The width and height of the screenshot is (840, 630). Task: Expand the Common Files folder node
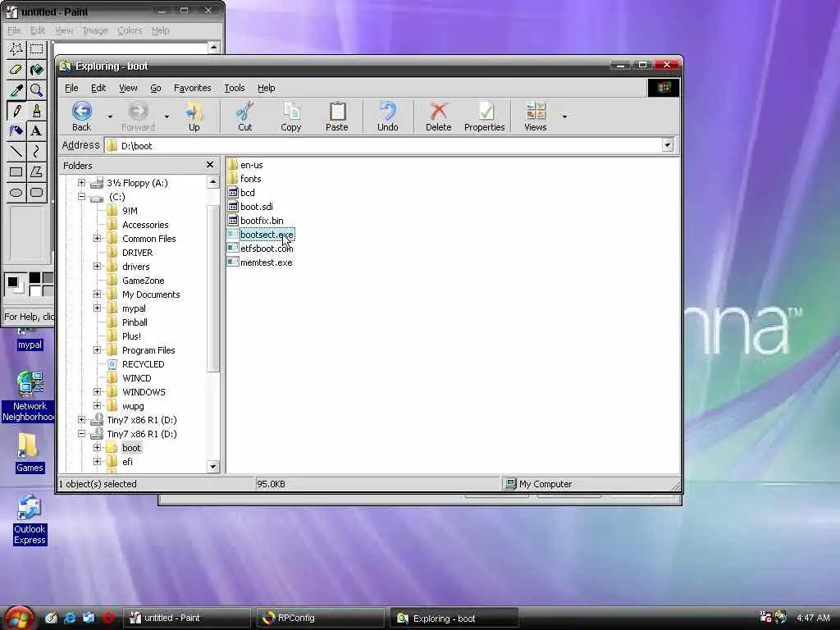[97, 239]
